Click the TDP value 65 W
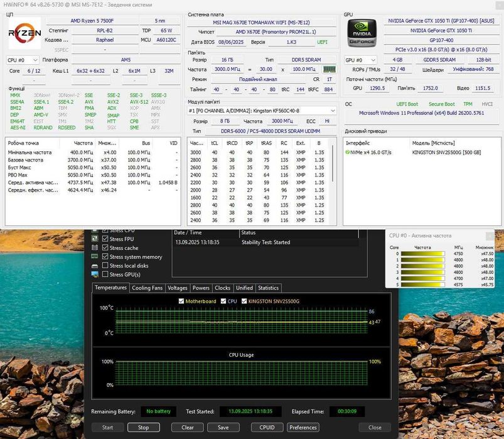This screenshot has width=504, height=439. [x=166, y=31]
